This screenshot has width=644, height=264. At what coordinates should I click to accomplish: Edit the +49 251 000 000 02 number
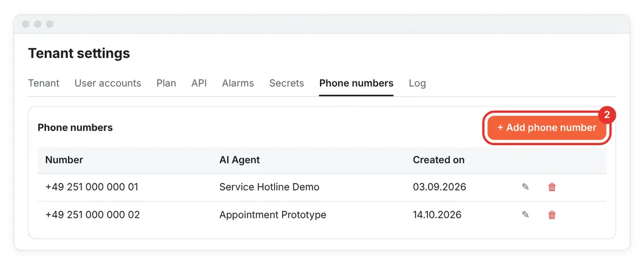click(x=525, y=214)
